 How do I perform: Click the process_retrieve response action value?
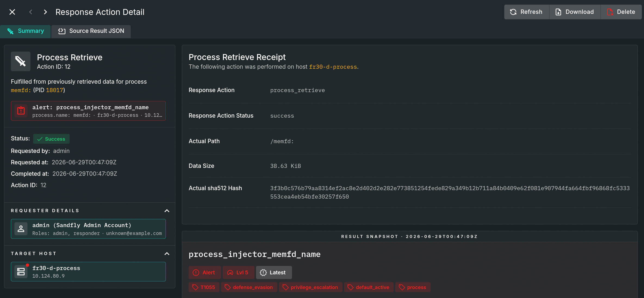[x=297, y=90]
